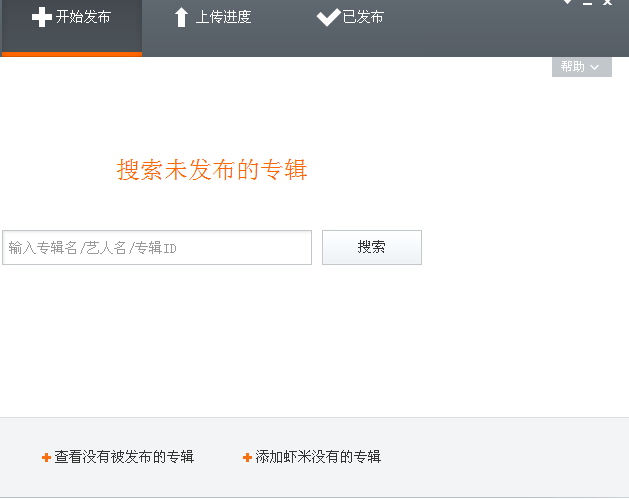629x499 pixels.
Task: Open the 帮助 help menu
Action: (573, 67)
